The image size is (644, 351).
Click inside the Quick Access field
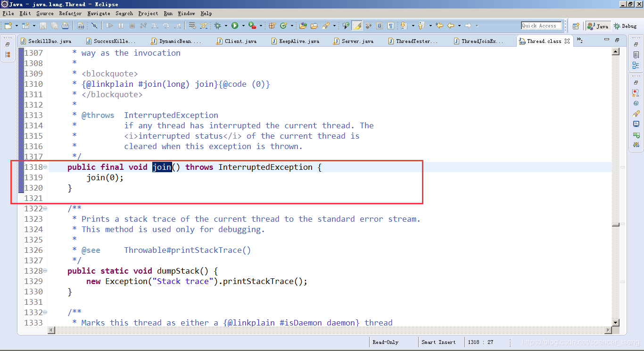coord(541,26)
